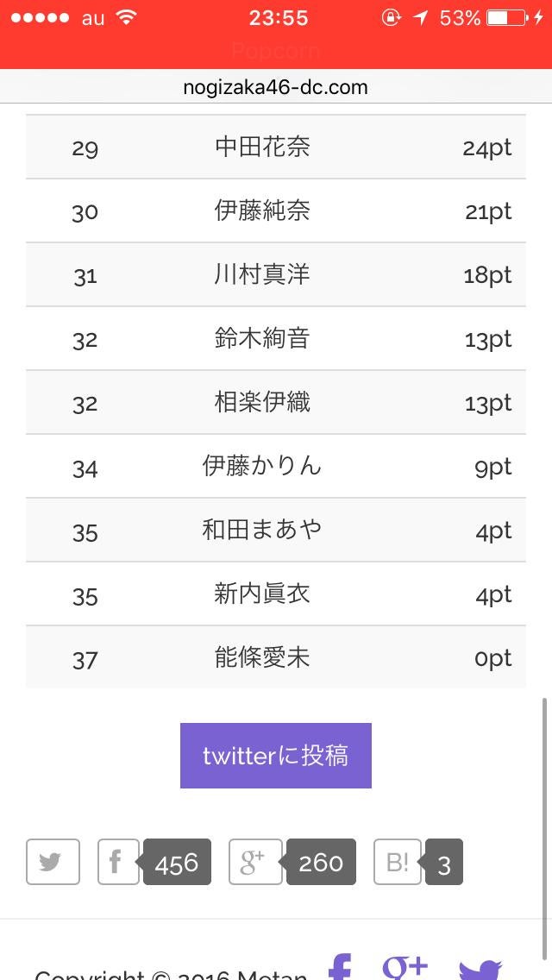This screenshot has width=552, height=980.
Task: Click the Hatena bookmark count 3
Action: (x=444, y=864)
